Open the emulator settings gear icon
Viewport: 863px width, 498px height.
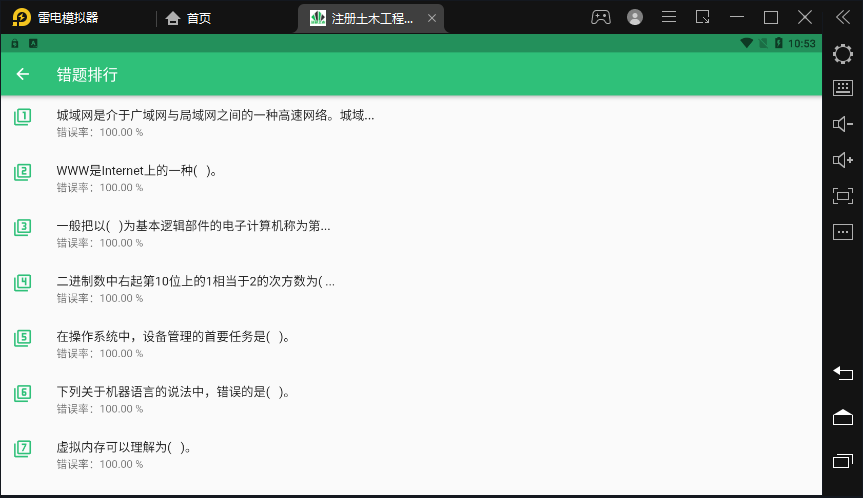coord(842,52)
